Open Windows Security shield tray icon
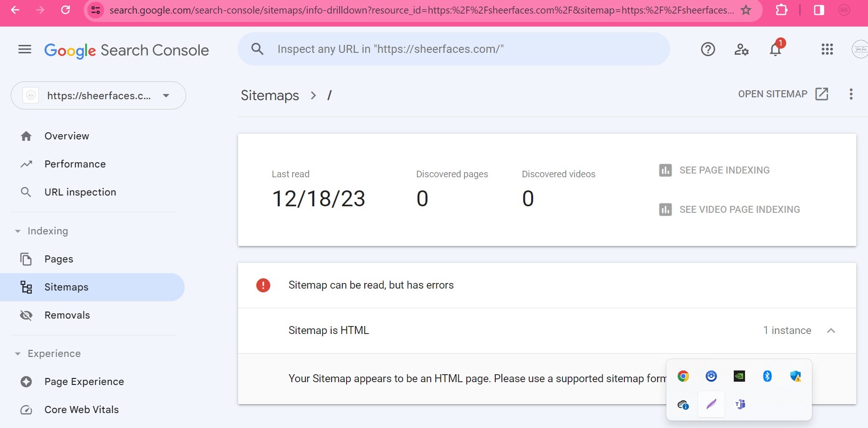The height and width of the screenshot is (428, 868). tap(796, 376)
